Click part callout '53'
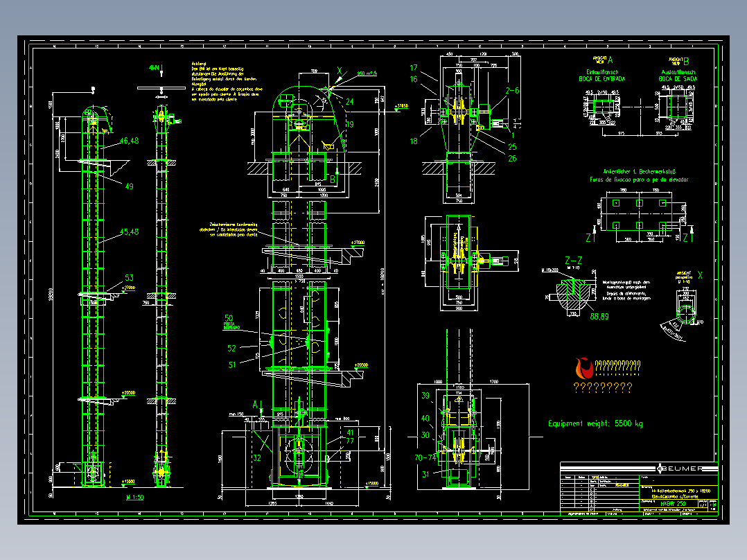 pyautogui.click(x=129, y=277)
